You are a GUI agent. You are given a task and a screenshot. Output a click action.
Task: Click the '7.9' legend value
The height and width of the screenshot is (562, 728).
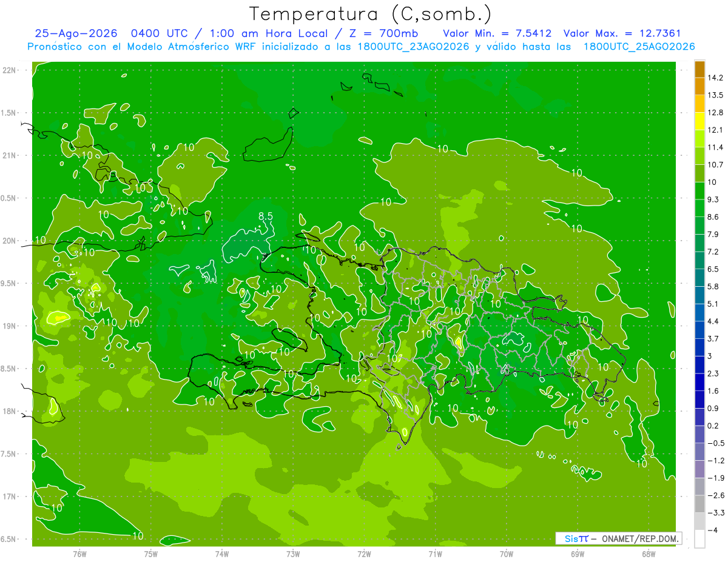[713, 234]
